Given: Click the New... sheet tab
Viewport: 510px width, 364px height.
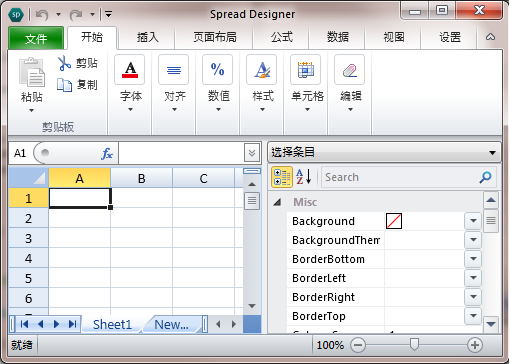Looking at the screenshot, I should (171, 324).
